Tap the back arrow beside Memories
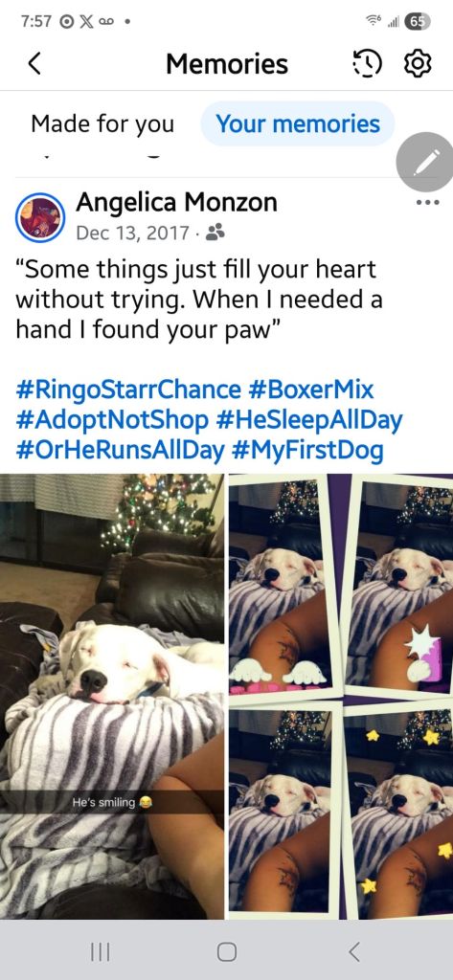453x980 pixels. tap(35, 64)
